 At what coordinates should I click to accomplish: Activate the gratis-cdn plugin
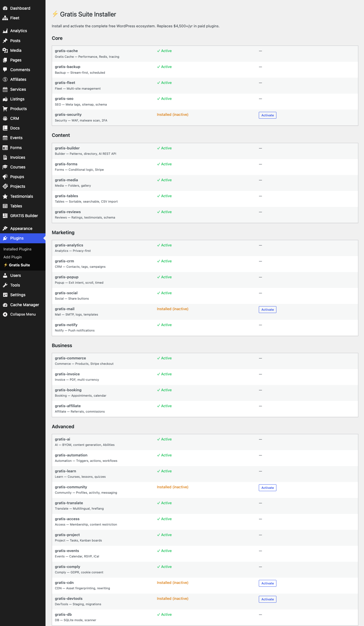coord(268,583)
